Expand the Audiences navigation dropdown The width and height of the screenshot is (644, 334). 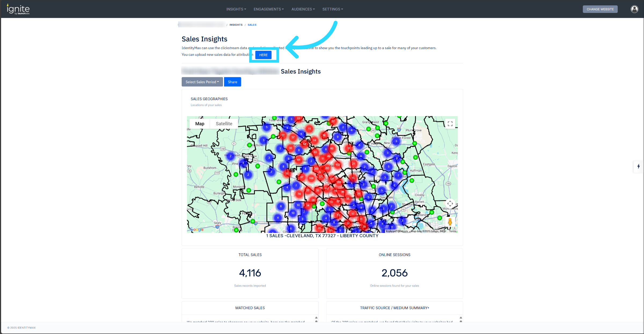click(x=303, y=9)
